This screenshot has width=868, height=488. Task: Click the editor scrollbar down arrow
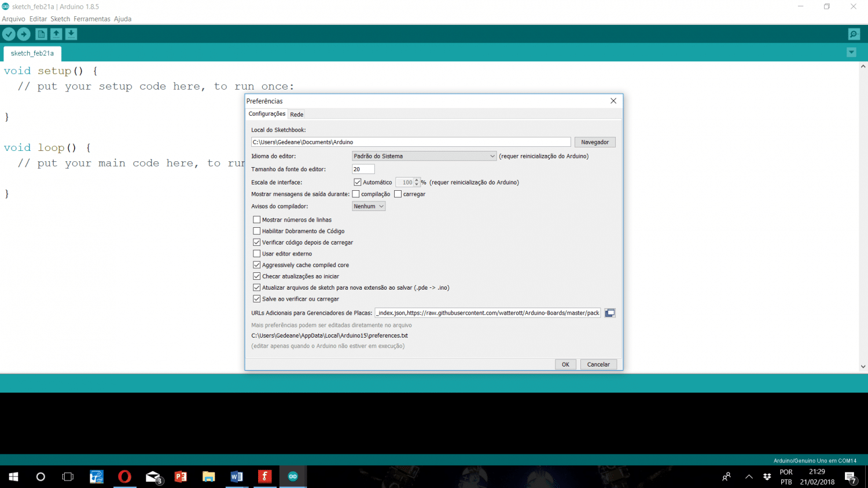(863, 367)
